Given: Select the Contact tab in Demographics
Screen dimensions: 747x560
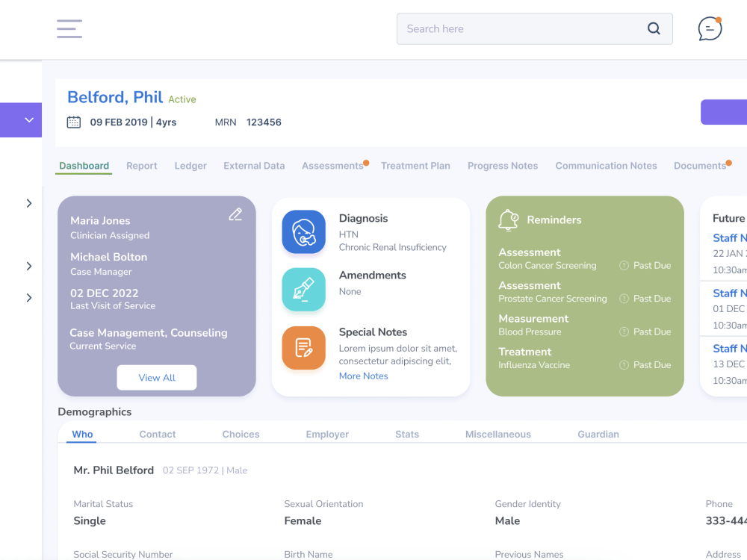Looking at the screenshot, I should tap(157, 434).
